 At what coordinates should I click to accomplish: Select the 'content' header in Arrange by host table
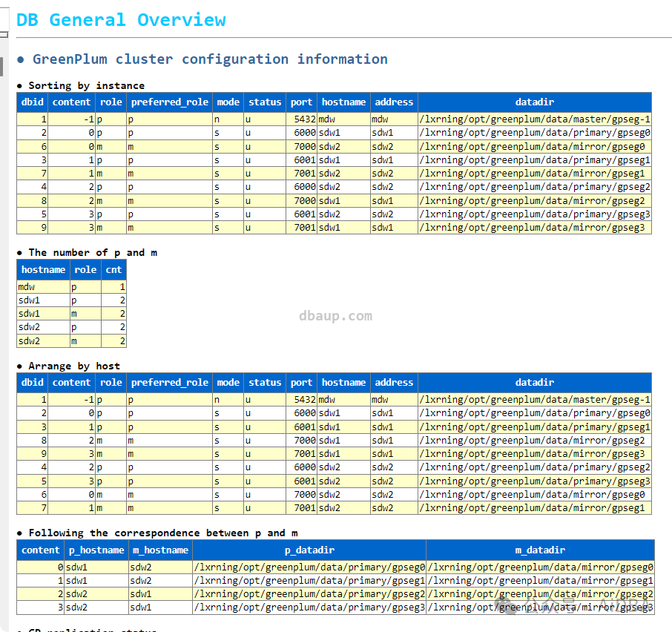point(71,382)
